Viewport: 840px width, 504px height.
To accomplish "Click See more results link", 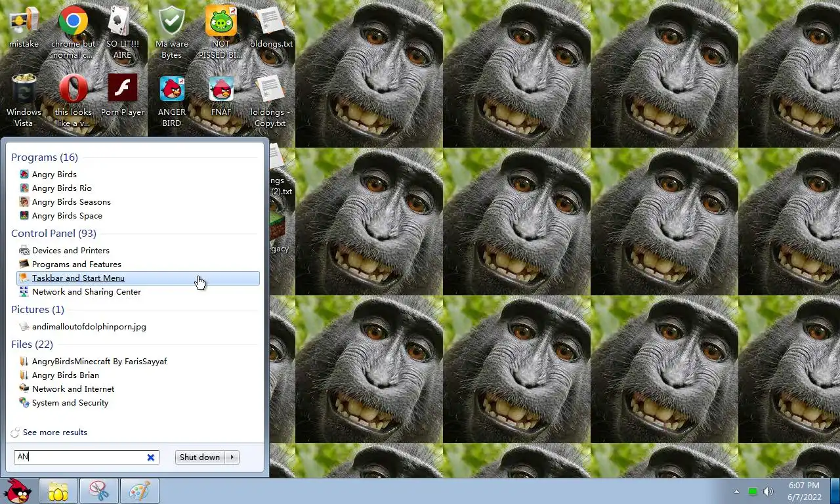I will pyautogui.click(x=55, y=432).
